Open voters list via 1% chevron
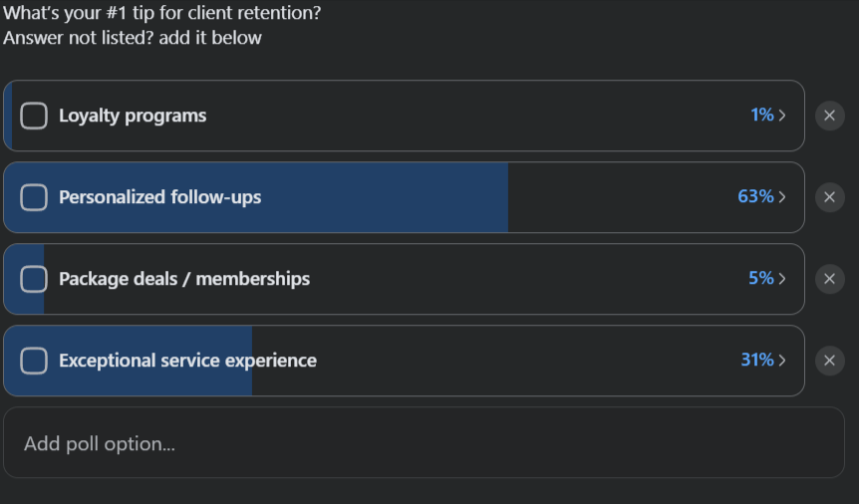The height and width of the screenshot is (504, 859). click(782, 116)
